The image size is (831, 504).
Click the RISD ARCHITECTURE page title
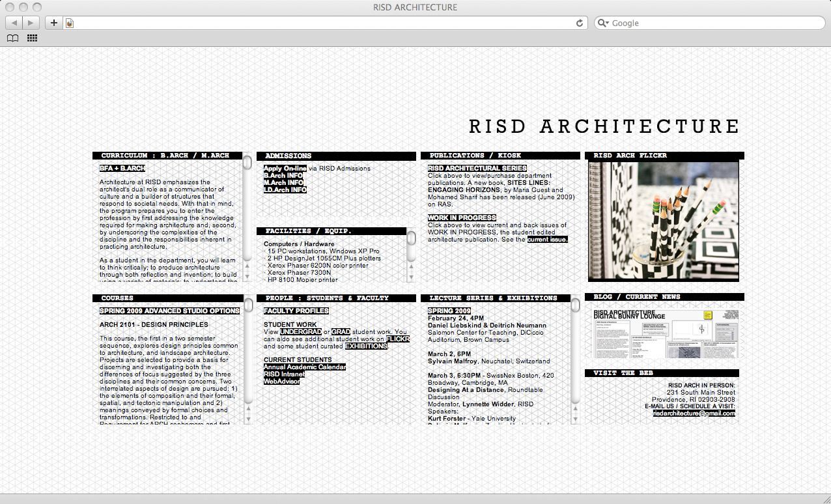[604, 126]
